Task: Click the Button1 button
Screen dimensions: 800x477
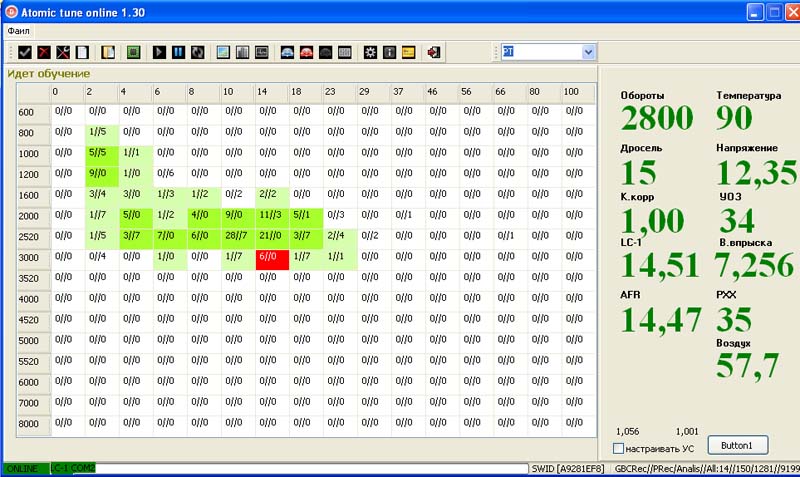Action: click(x=738, y=445)
